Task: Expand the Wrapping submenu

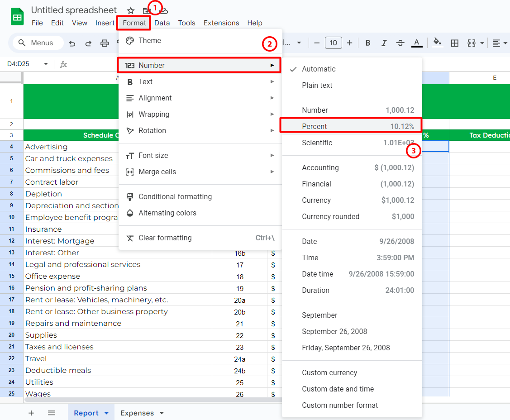Action: point(200,114)
